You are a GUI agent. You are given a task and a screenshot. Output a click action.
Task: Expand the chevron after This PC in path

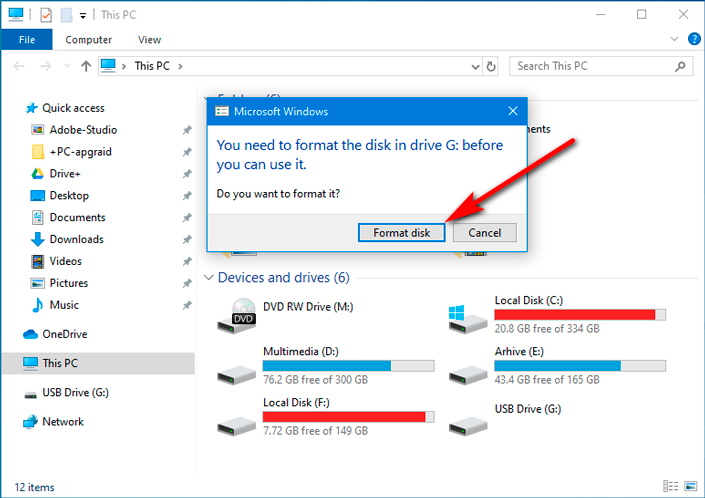click(x=180, y=67)
